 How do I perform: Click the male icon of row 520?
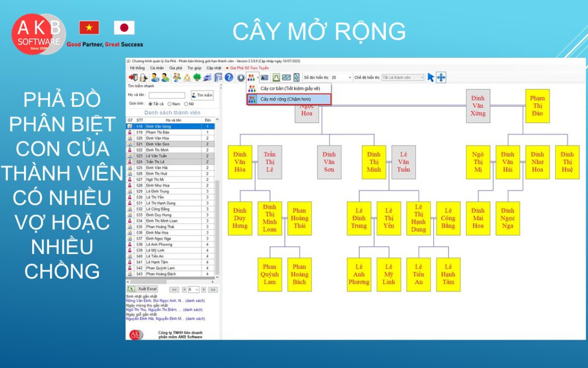click(x=130, y=138)
